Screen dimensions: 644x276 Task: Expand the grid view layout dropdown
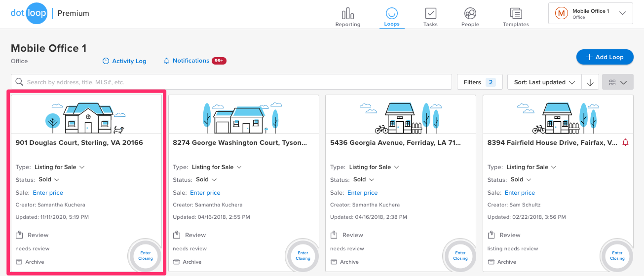617,82
